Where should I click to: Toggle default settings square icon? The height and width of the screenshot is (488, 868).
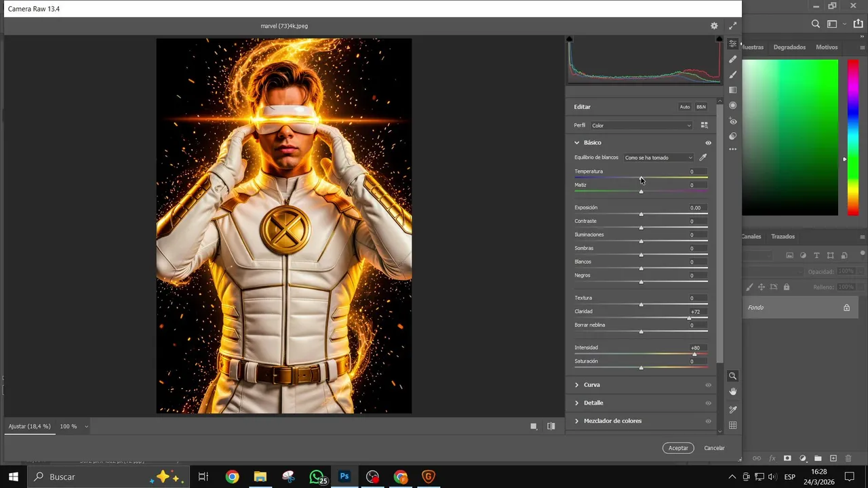[x=534, y=426]
